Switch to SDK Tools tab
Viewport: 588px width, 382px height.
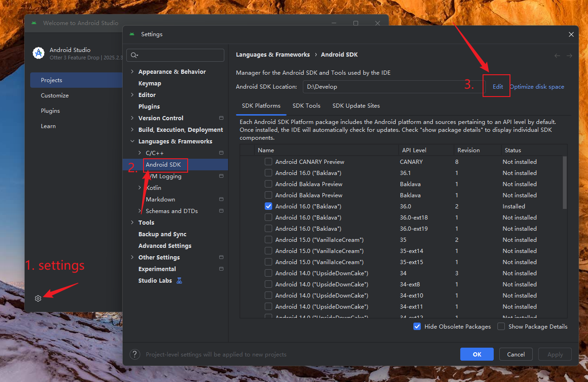[x=307, y=106]
